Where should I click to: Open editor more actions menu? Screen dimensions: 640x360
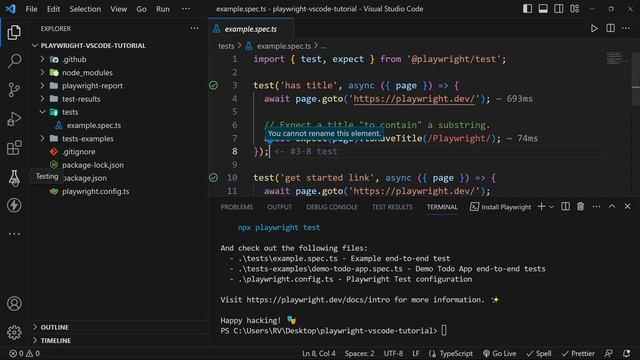[626, 28]
